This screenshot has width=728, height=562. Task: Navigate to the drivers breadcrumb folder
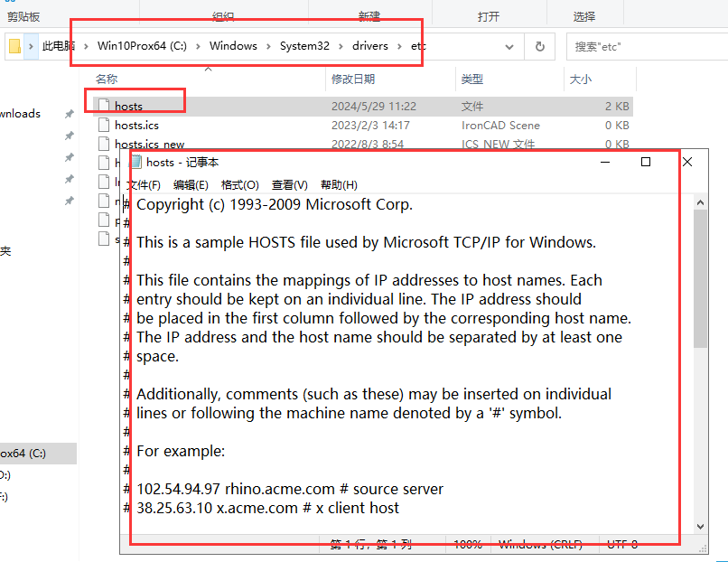370,46
